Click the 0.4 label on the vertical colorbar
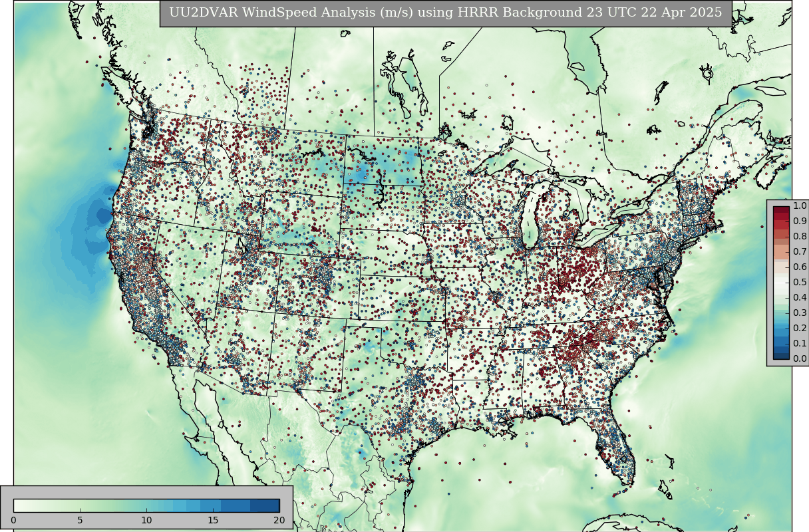Image resolution: width=809 pixels, height=532 pixels. [x=800, y=297]
